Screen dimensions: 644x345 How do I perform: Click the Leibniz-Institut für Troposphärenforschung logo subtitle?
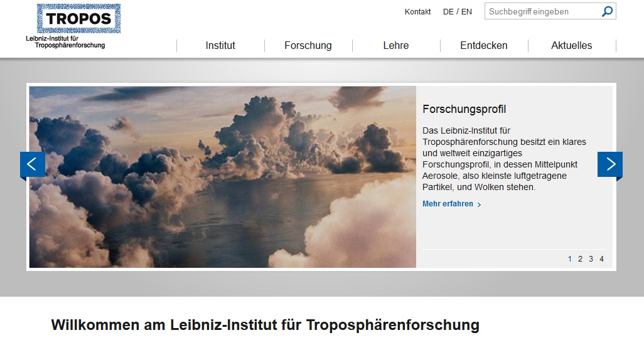(66, 42)
